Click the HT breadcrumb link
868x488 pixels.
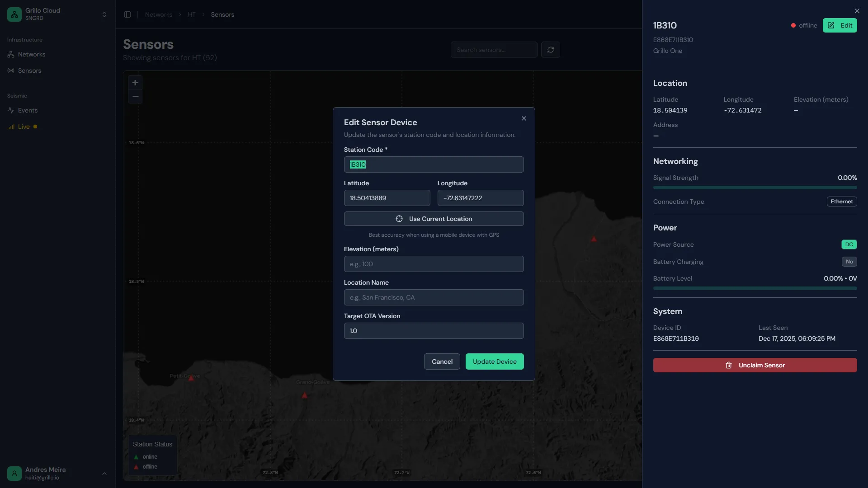191,14
